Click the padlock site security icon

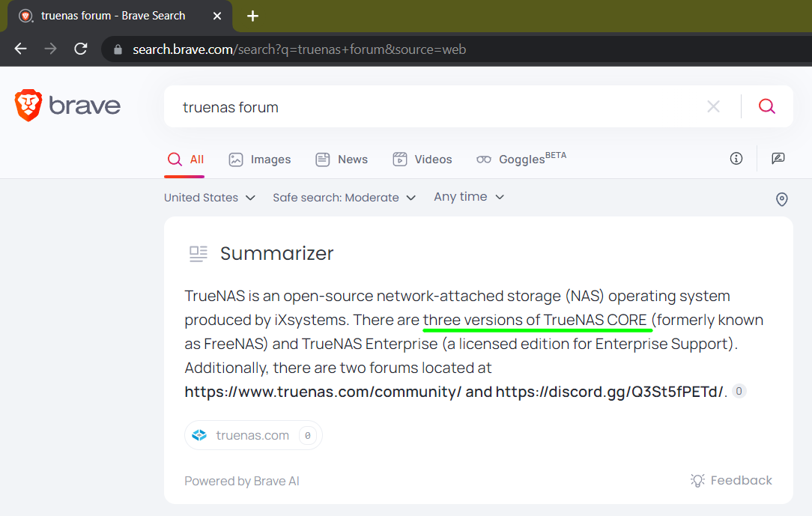coord(118,49)
